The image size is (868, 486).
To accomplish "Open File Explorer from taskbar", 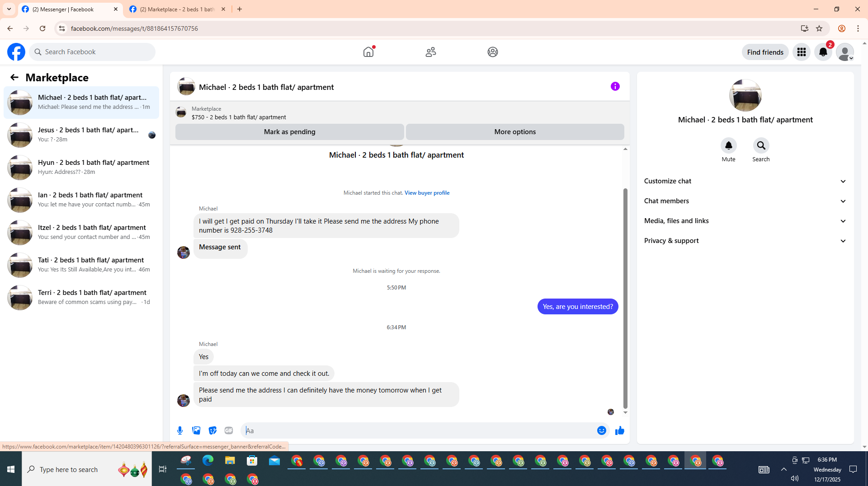I will point(230,461).
